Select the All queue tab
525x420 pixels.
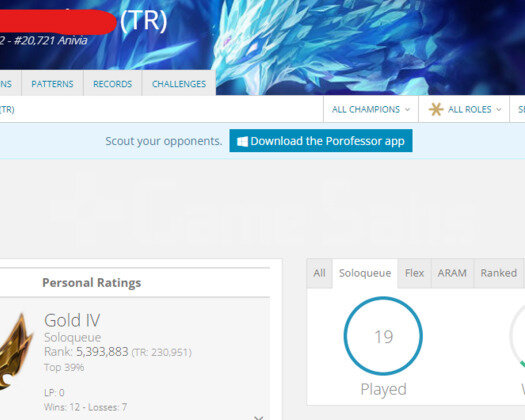coord(319,273)
